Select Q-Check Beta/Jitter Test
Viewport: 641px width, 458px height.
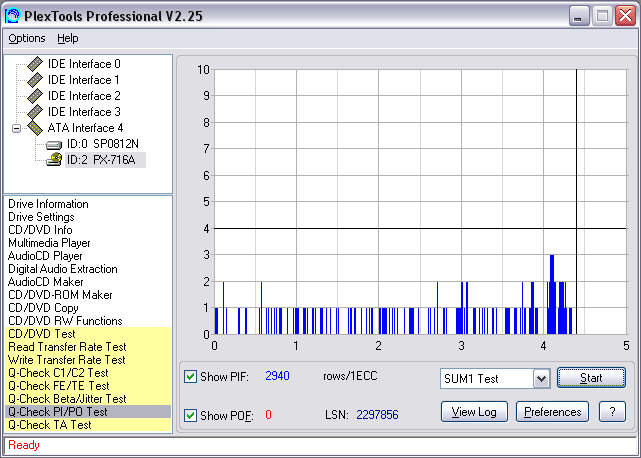(x=88, y=399)
